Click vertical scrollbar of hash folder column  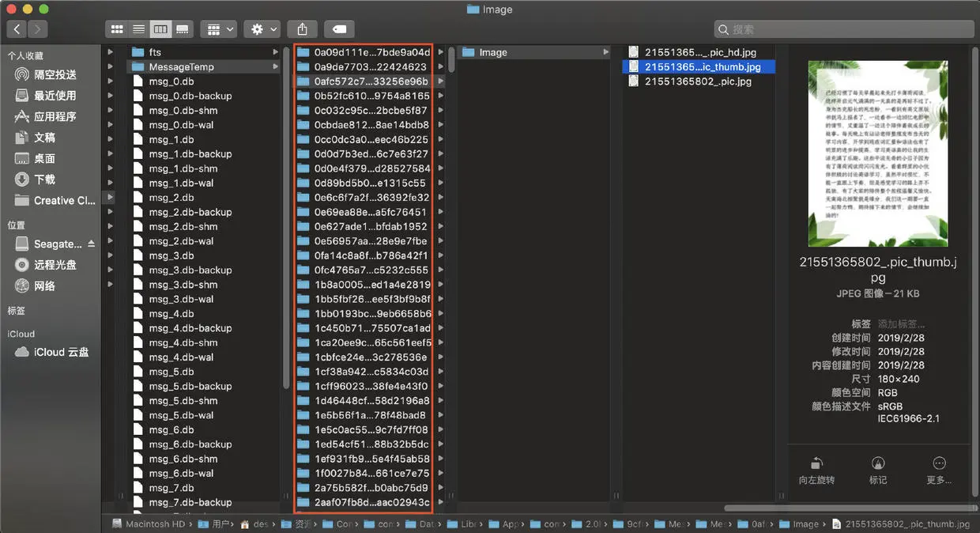click(451, 60)
